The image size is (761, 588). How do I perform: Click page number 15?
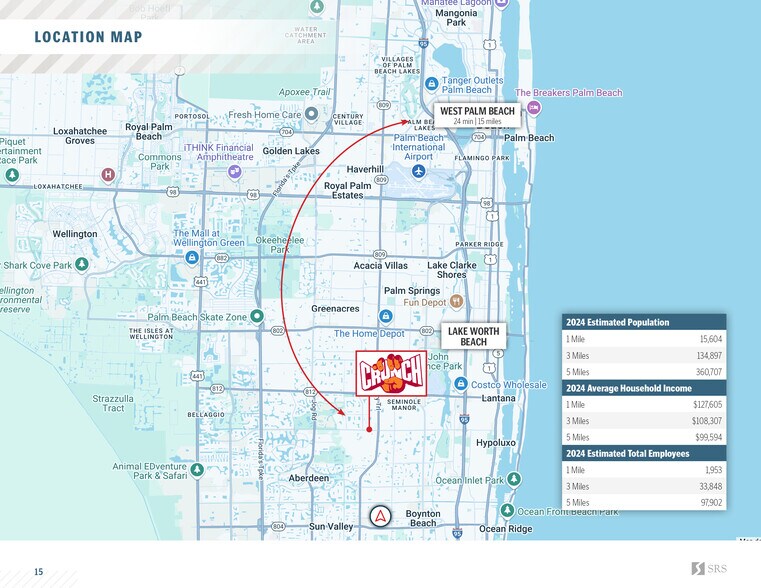[39, 572]
